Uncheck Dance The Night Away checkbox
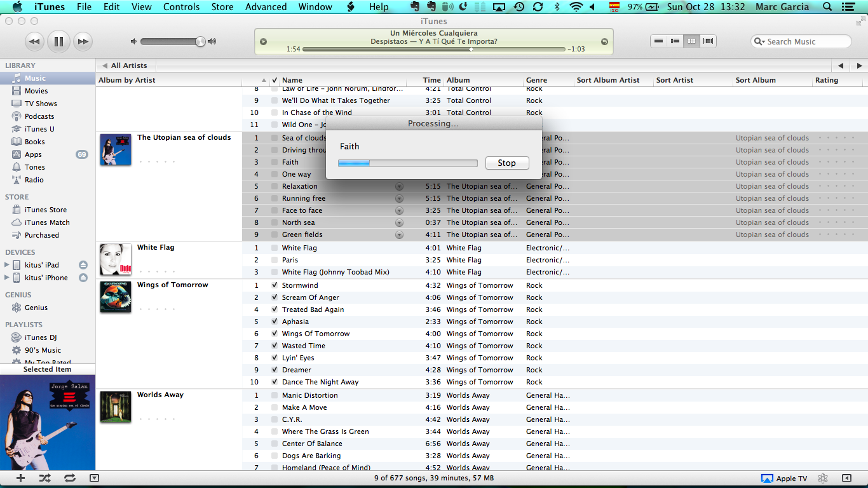 (x=275, y=382)
